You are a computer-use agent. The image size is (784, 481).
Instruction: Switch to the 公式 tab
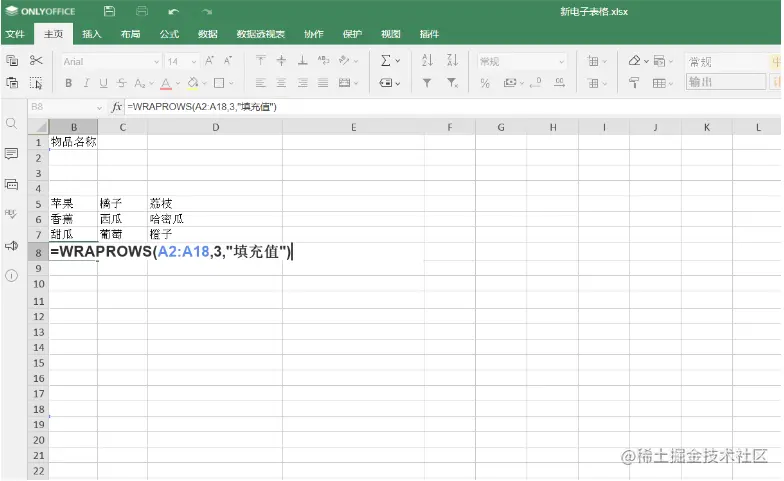point(169,34)
